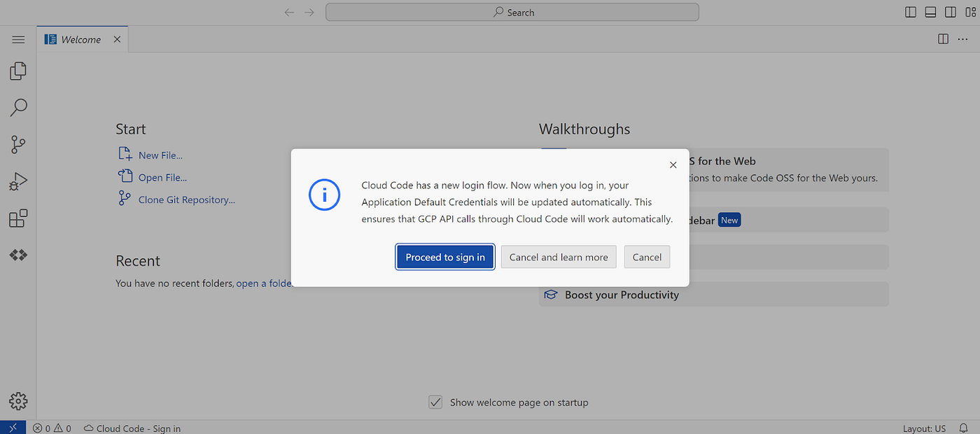
Task: Open the Run and Debug view
Action: point(18,182)
